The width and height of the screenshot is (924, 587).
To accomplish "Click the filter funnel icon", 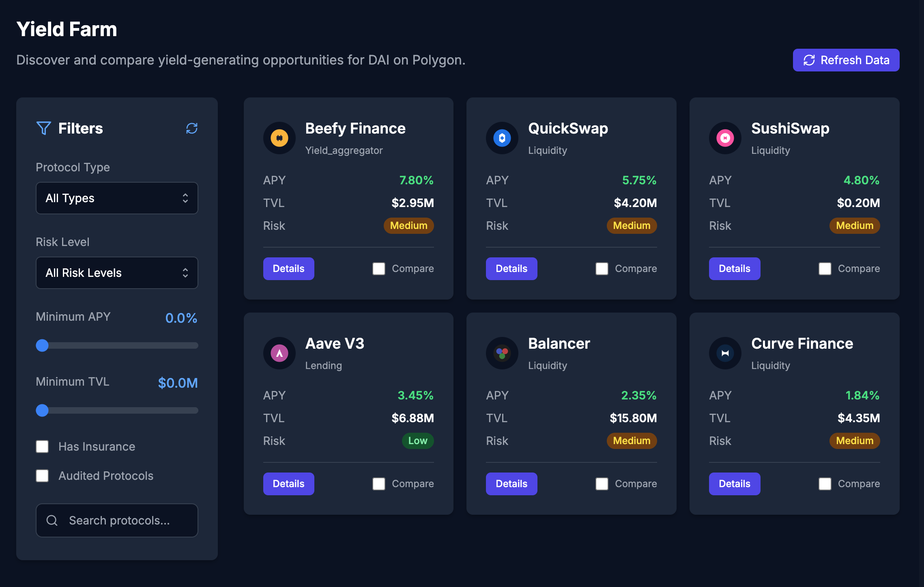I will [44, 128].
